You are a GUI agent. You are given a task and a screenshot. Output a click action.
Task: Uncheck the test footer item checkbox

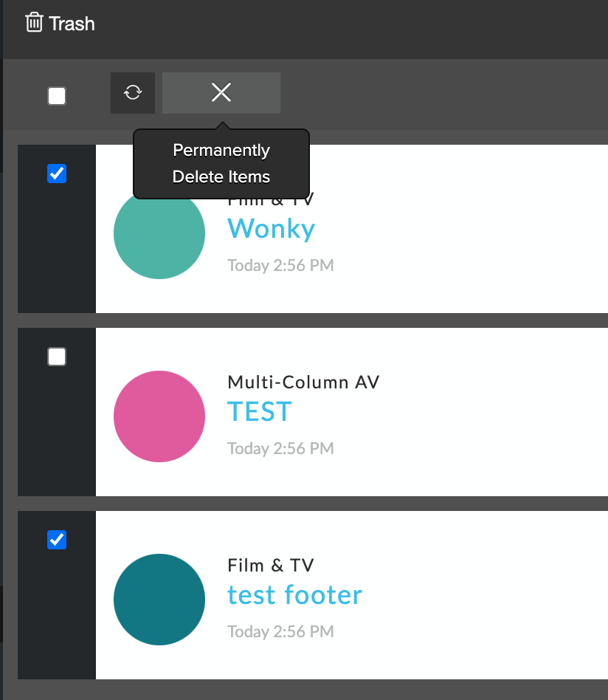pyautogui.click(x=57, y=540)
